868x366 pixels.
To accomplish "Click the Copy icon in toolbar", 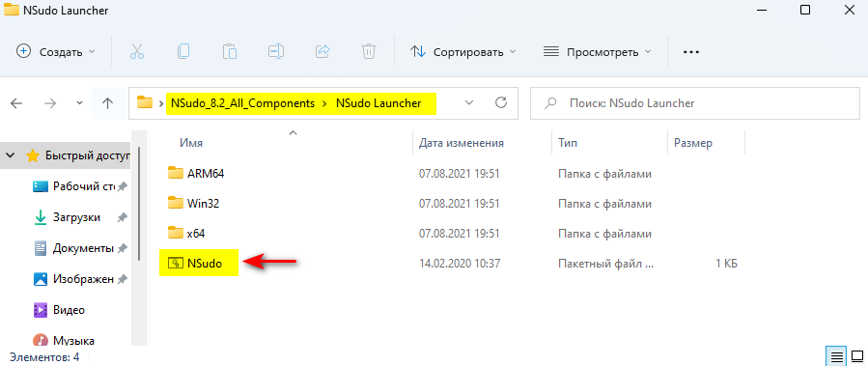I will point(183,51).
